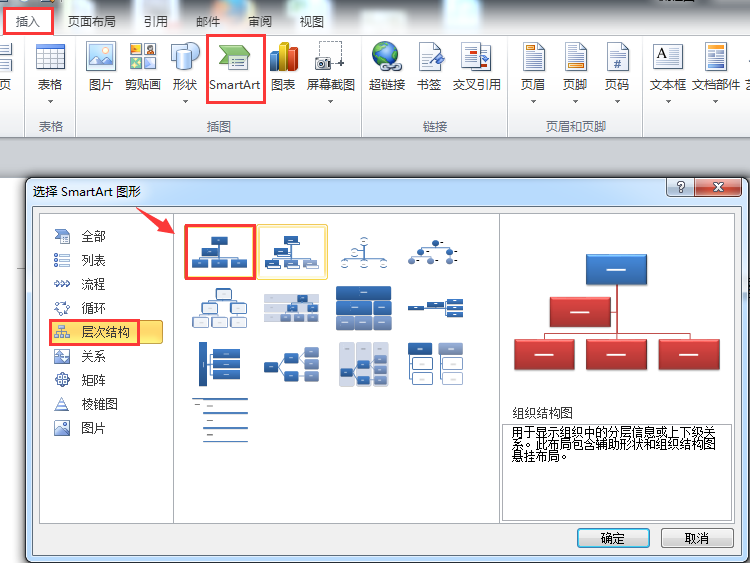
Task: Select the 矩阵 matrix category
Action: [x=106, y=380]
